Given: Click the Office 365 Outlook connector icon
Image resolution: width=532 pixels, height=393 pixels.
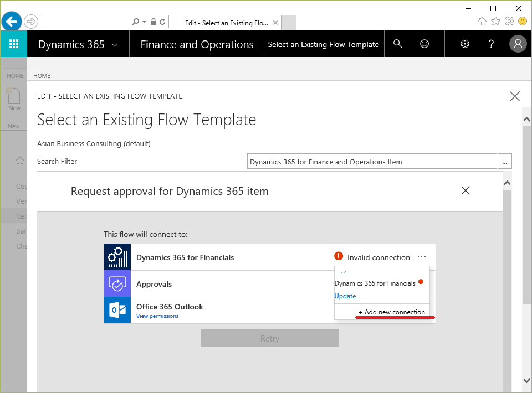Looking at the screenshot, I should 117,310.
